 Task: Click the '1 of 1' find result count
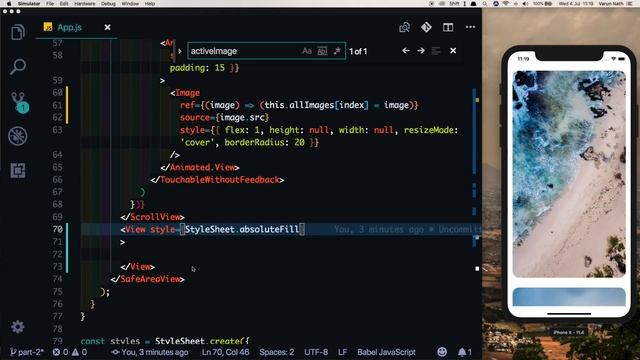[x=358, y=51]
